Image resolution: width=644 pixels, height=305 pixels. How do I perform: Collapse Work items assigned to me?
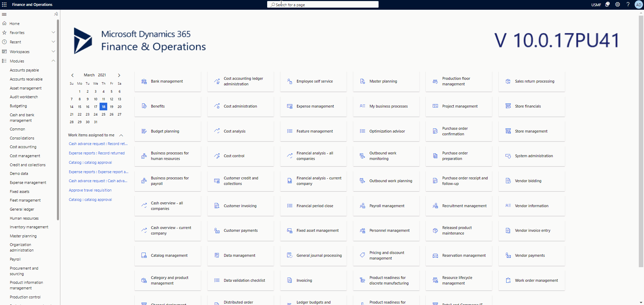(x=121, y=135)
